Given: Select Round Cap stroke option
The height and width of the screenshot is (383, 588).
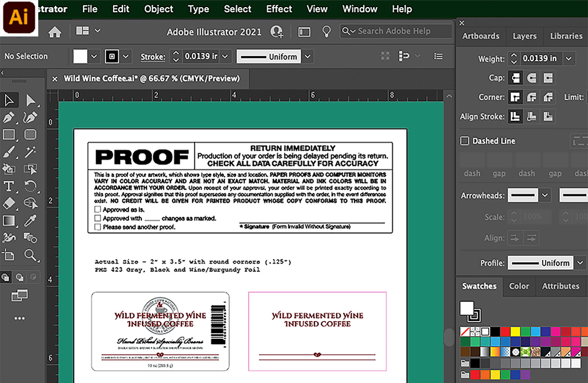Looking at the screenshot, I should pyautogui.click(x=532, y=78).
